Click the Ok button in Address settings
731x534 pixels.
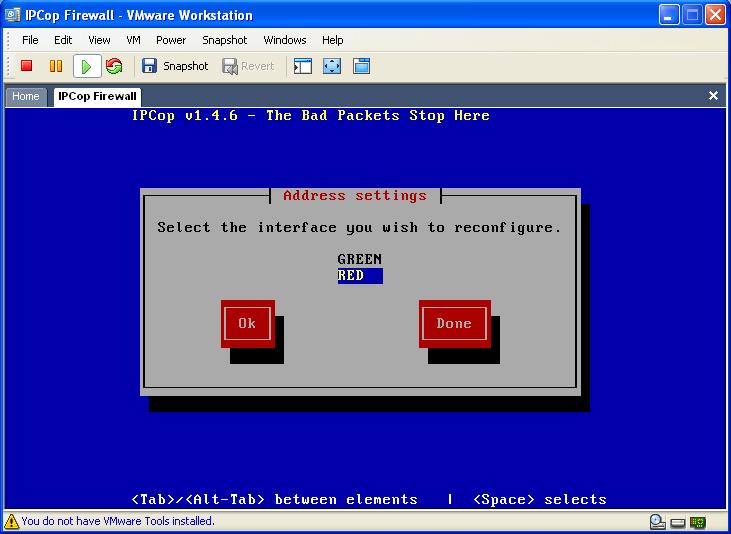pos(248,324)
